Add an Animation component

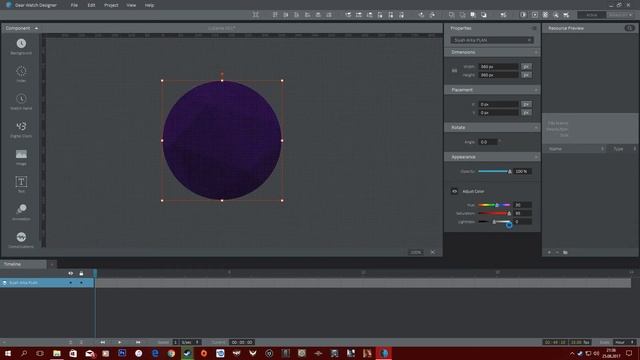coord(21,212)
